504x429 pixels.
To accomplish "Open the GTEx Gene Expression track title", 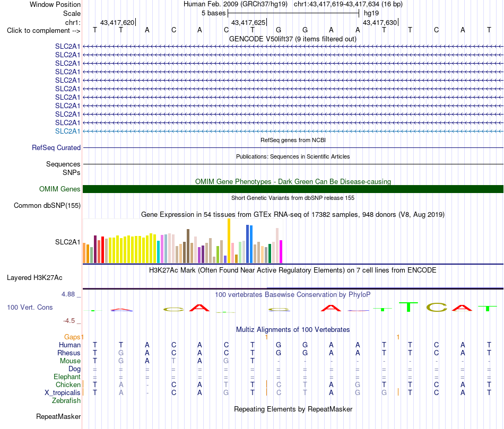I will (293, 214).
